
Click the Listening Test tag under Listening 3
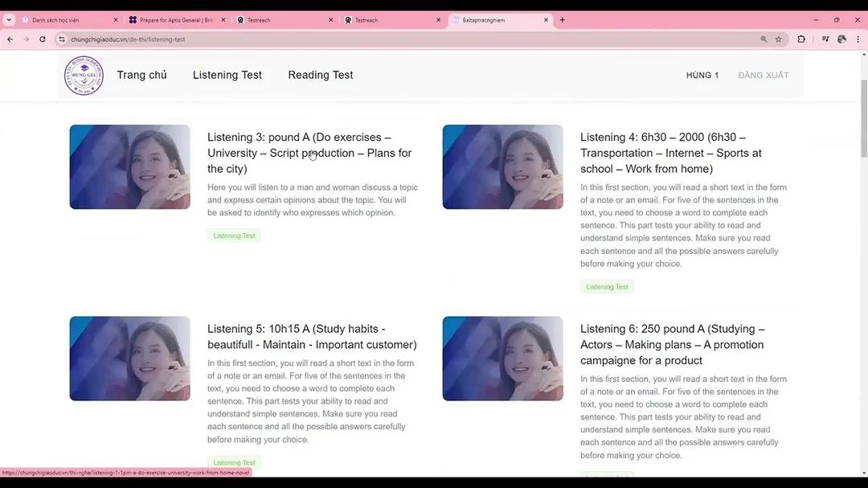(x=234, y=236)
